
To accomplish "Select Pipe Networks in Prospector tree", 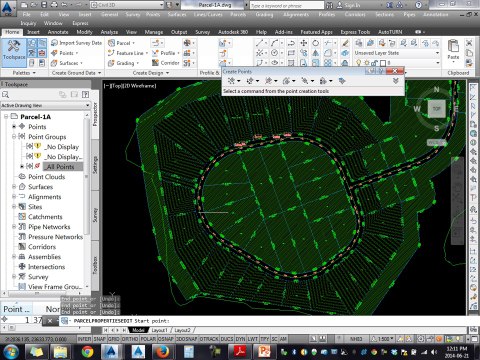I will [x=49, y=227].
